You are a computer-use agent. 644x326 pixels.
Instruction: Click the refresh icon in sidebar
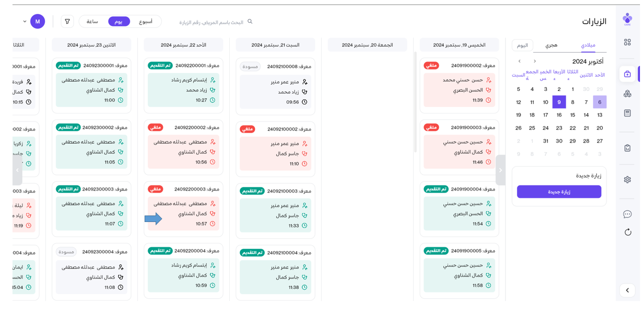[627, 232]
